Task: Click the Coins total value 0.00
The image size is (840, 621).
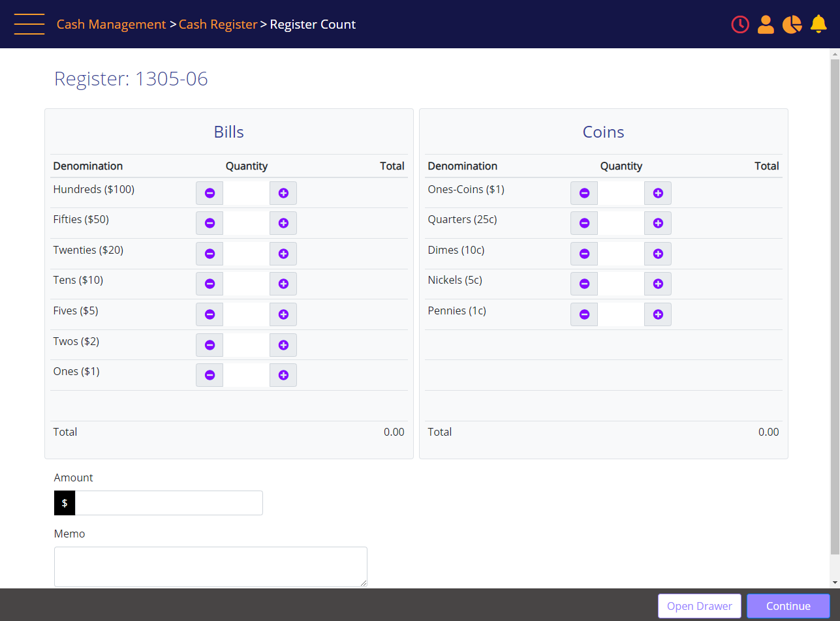Action: coord(769,432)
